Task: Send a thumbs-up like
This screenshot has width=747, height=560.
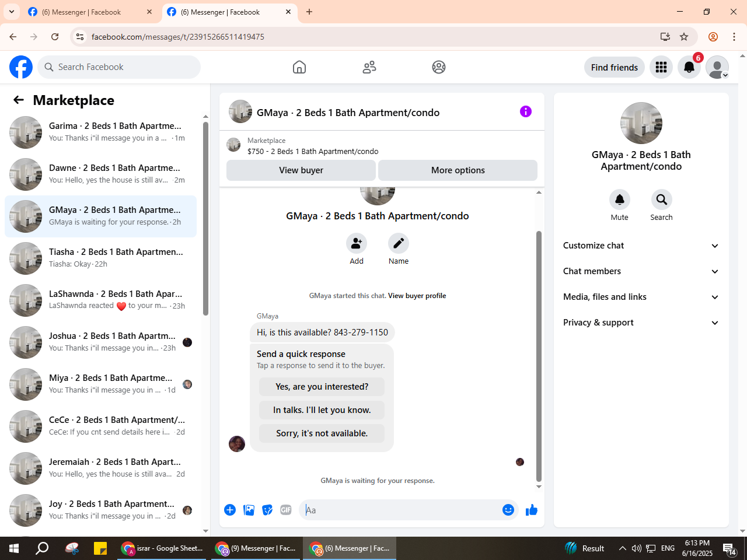Action: click(x=532, y=510)
